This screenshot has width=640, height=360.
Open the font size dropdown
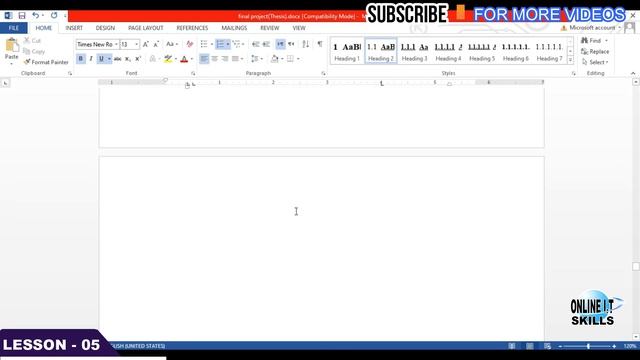[136, 44]
